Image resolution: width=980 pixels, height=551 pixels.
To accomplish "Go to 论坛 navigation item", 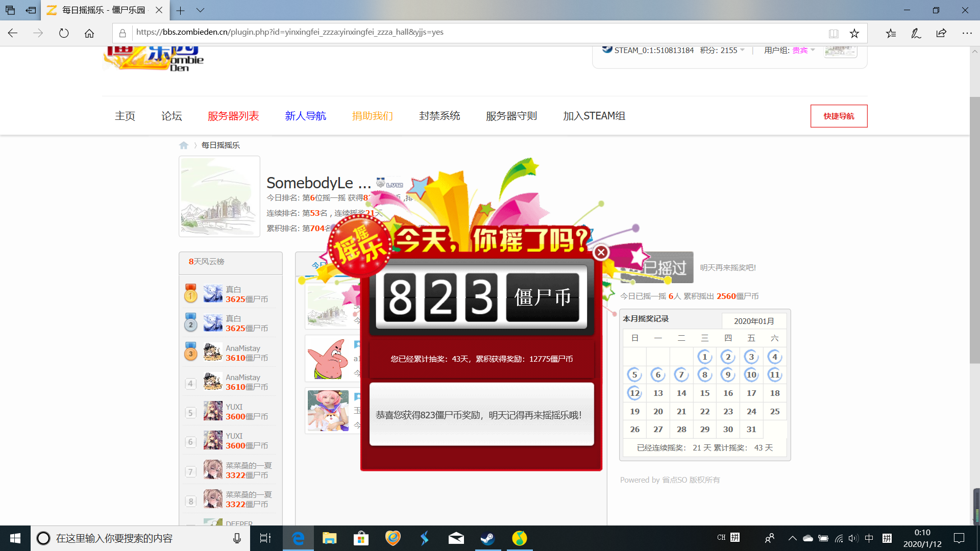I will (171, 116).
